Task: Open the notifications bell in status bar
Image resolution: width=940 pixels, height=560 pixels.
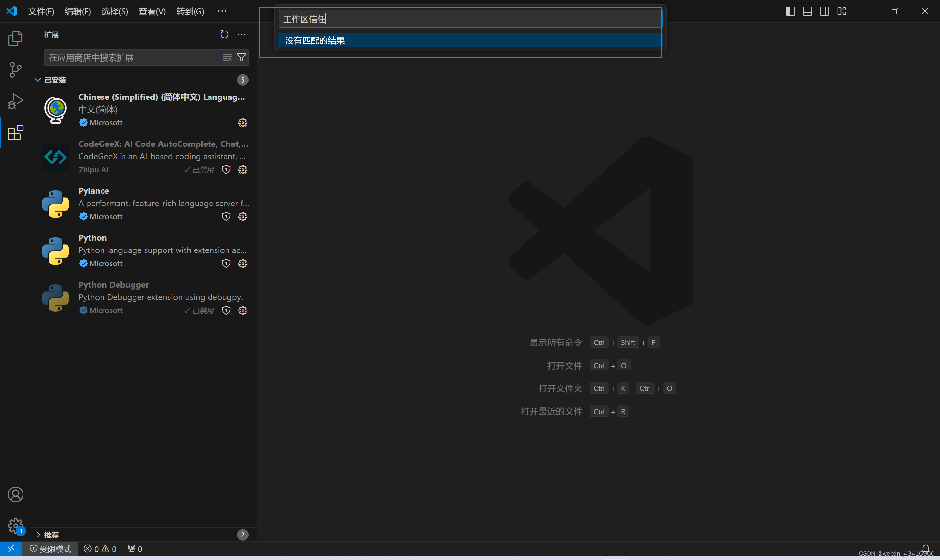Action: [x=926, y=548]
